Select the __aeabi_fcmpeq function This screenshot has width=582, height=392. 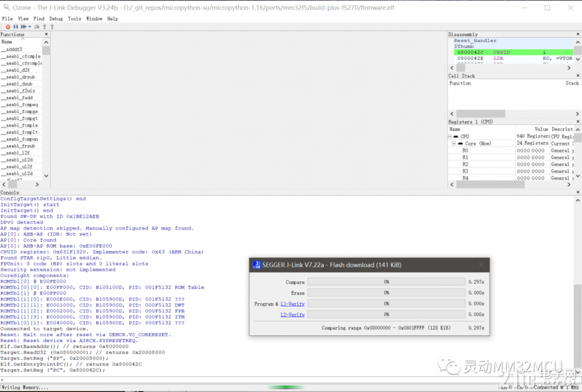21,105
